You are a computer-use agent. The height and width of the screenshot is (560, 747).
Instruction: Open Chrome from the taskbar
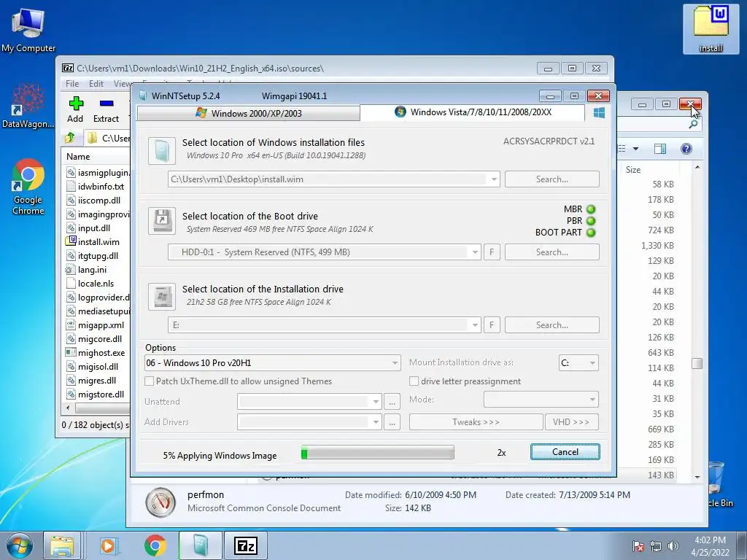tap(155, 545)
